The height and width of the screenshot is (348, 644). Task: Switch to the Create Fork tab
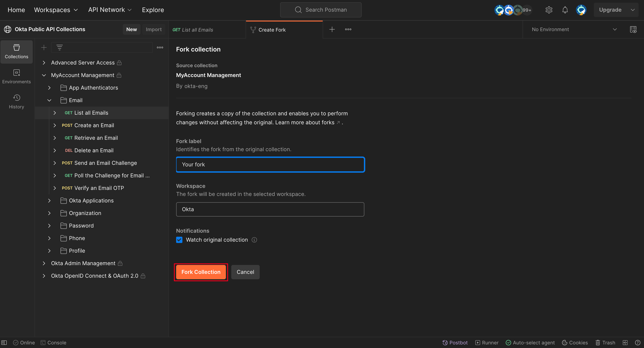(284, 30)
